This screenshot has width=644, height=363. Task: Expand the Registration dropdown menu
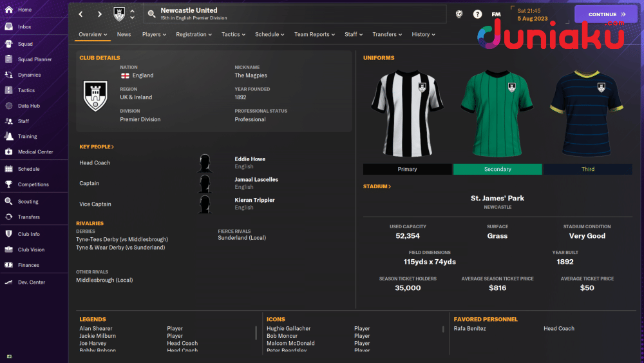coord(194,35)
